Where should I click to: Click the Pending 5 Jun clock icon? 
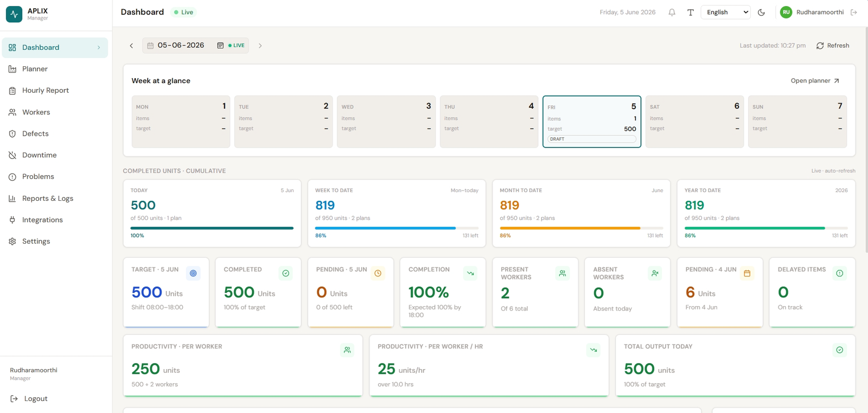coord(378,274)
